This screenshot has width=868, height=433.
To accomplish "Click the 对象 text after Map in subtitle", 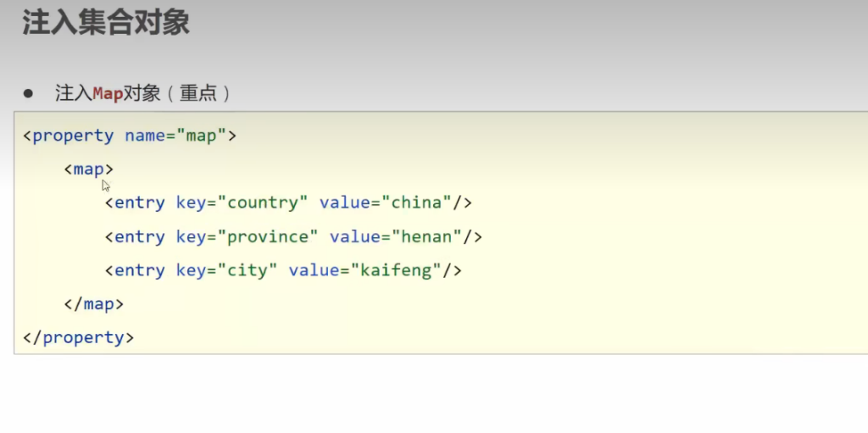I will coord(142,93).
